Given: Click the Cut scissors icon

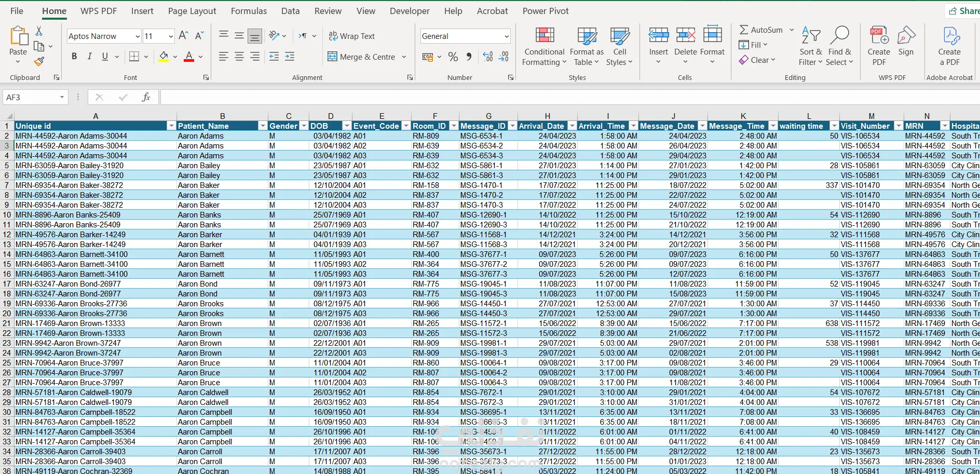Looking at the screenshot, I should pos(39,31).
